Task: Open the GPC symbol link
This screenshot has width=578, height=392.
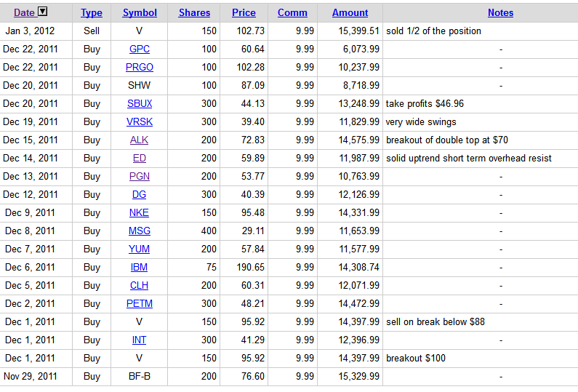Action: (x=140, y=49)
